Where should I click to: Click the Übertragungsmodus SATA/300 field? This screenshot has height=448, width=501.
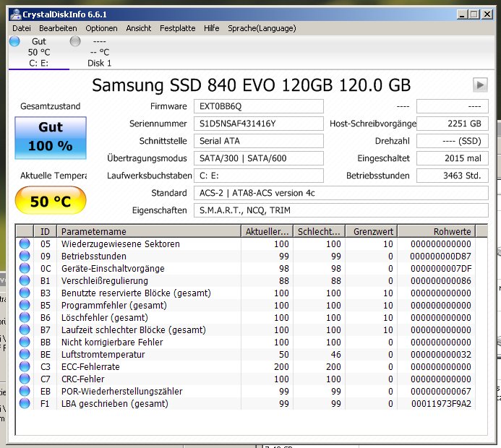click(259, 158)
